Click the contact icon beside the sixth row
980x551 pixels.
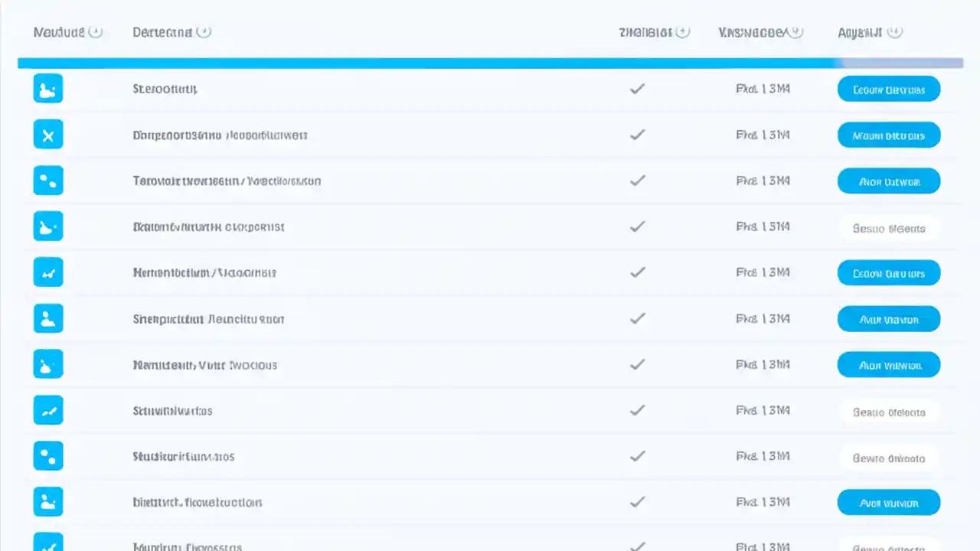click(x=48, y=318)
